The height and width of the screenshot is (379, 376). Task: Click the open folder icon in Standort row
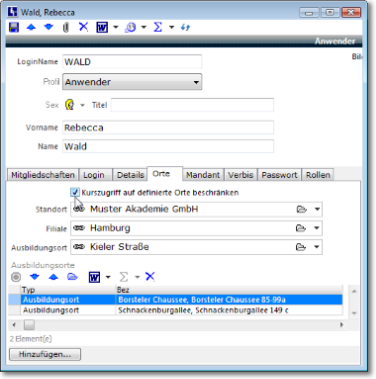(301, 209)
